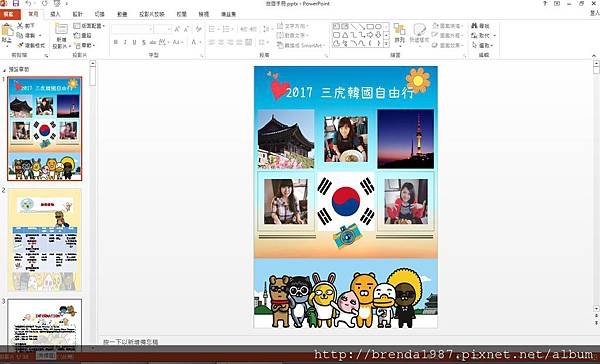Activate the Format Painter brush
This screenshot has width=600, height=364.
pos(20,45)
